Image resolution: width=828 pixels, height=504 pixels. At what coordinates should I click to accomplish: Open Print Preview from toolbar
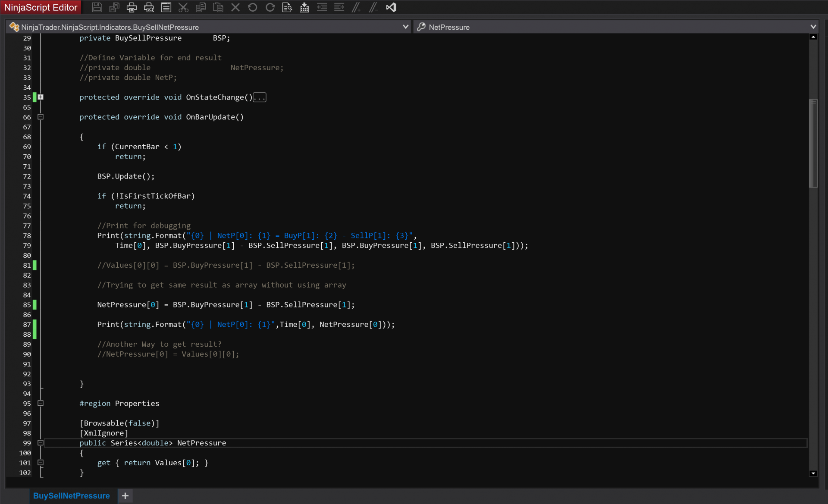click(149, 7)
